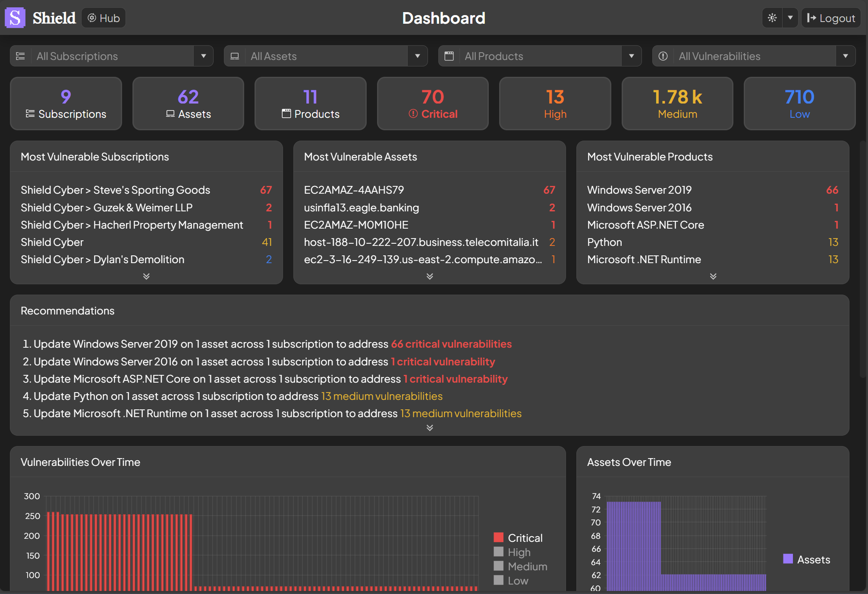
Task: Open the Hub navigation button
Action: tap(104, 18)
